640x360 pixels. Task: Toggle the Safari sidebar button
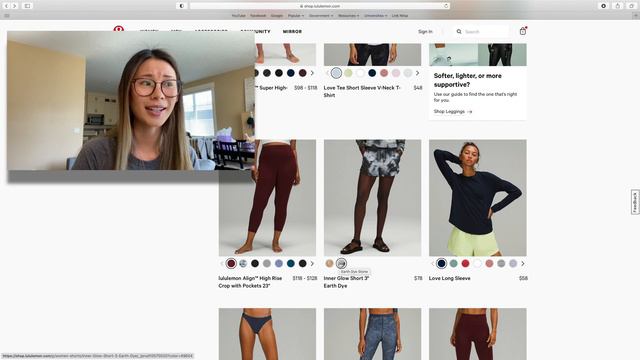point(27,6)
